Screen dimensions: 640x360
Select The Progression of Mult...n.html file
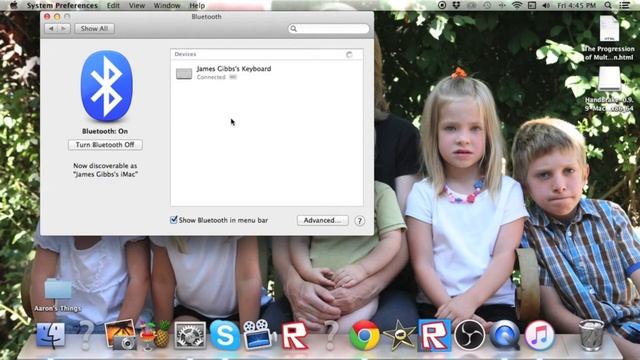pyautogui.click(x=609, y=38)
